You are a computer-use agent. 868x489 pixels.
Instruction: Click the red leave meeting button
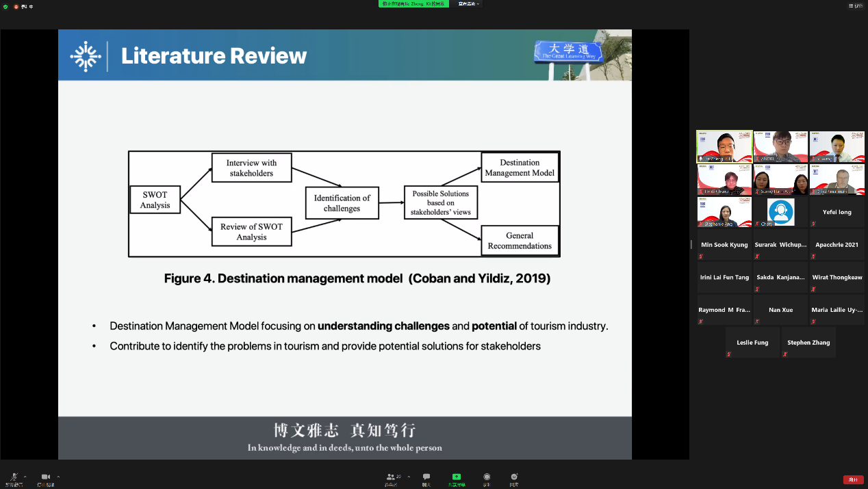[x=853, y=479]
